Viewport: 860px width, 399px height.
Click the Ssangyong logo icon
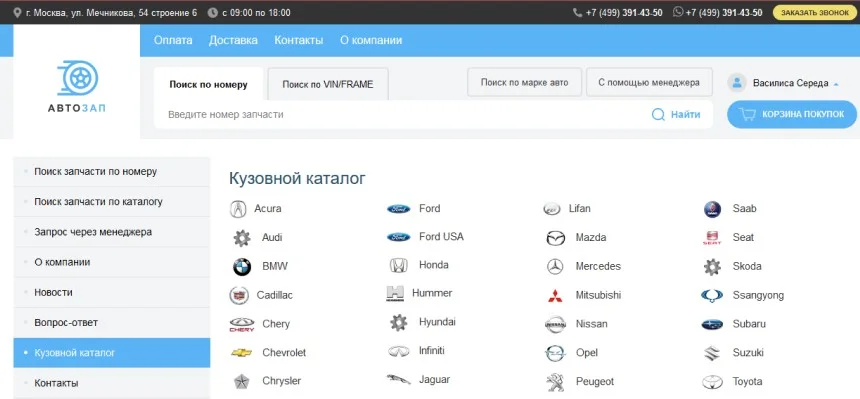tap(712, 296)
